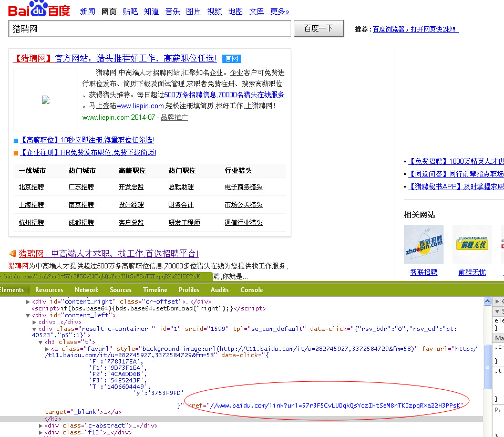
Task: Click the 【免费招聘】 right sidebar link
Action: 456,162
